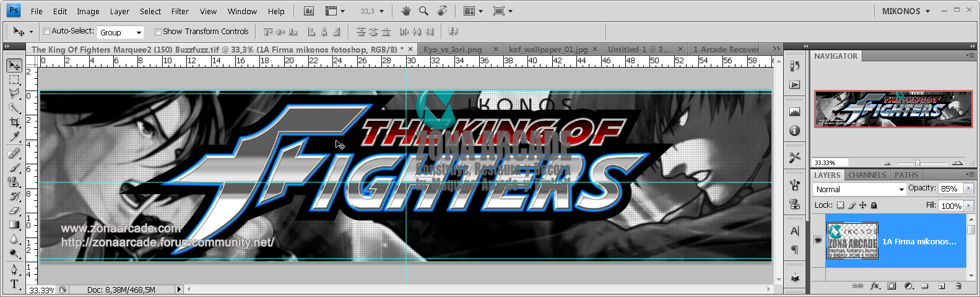Click the Navigator zoom slider
This screenshot has width=980, height=297.
pos(917,163)
